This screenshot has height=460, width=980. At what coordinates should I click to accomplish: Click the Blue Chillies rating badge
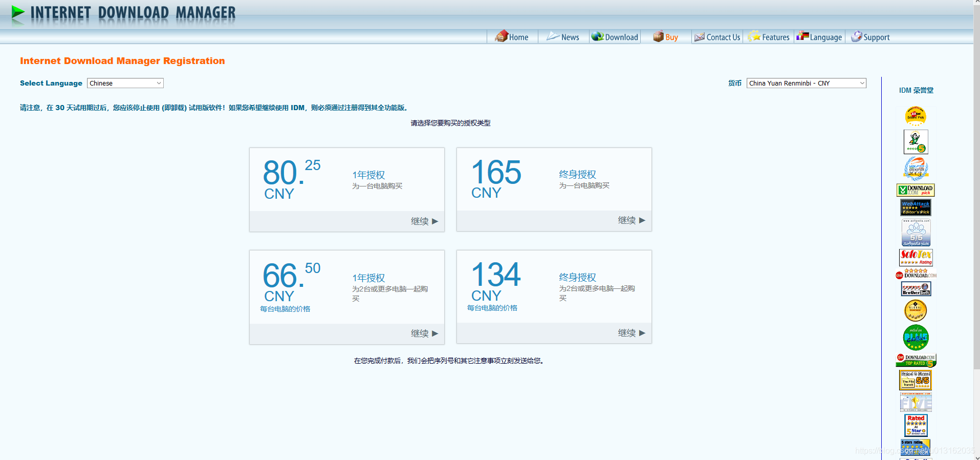pos(916,338)
